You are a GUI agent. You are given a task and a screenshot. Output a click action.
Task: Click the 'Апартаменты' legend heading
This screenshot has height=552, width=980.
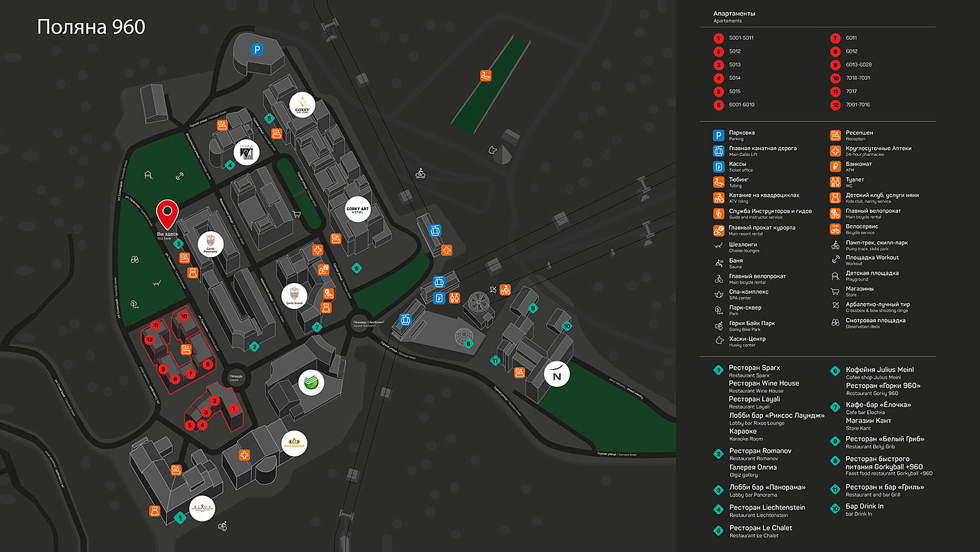[x=734, y=14]
